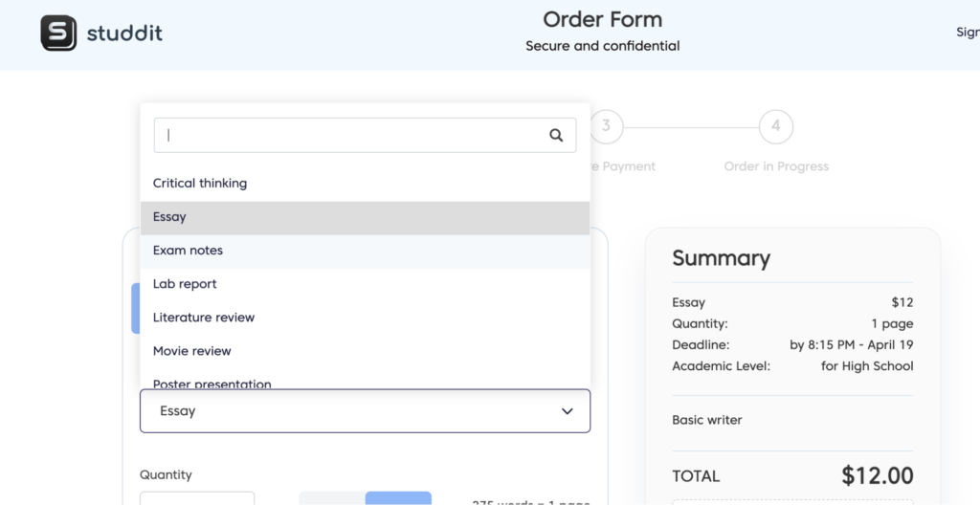Click the $12 price beside Essay in Summary
980x505 pixels.
pos(902,303)
